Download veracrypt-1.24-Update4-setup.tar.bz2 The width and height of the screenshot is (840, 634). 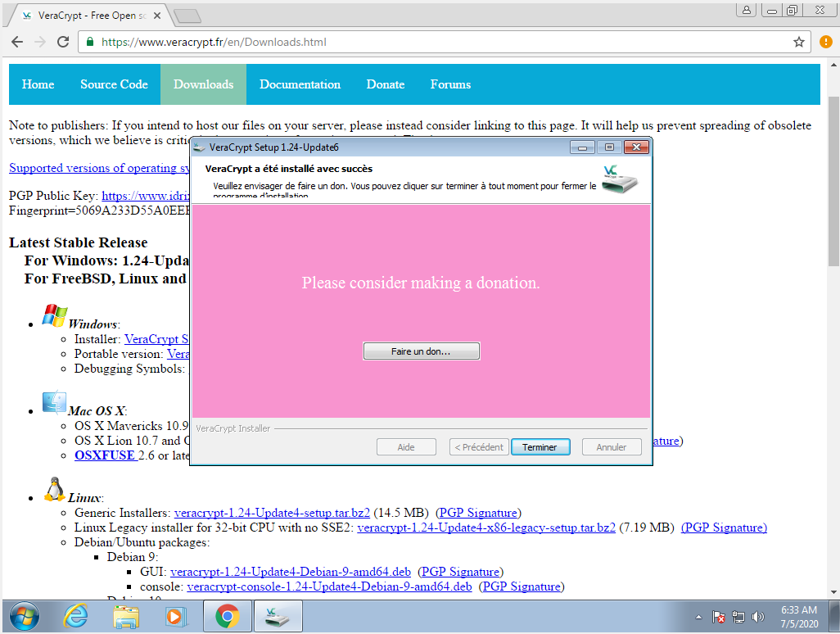click(272, 513)
